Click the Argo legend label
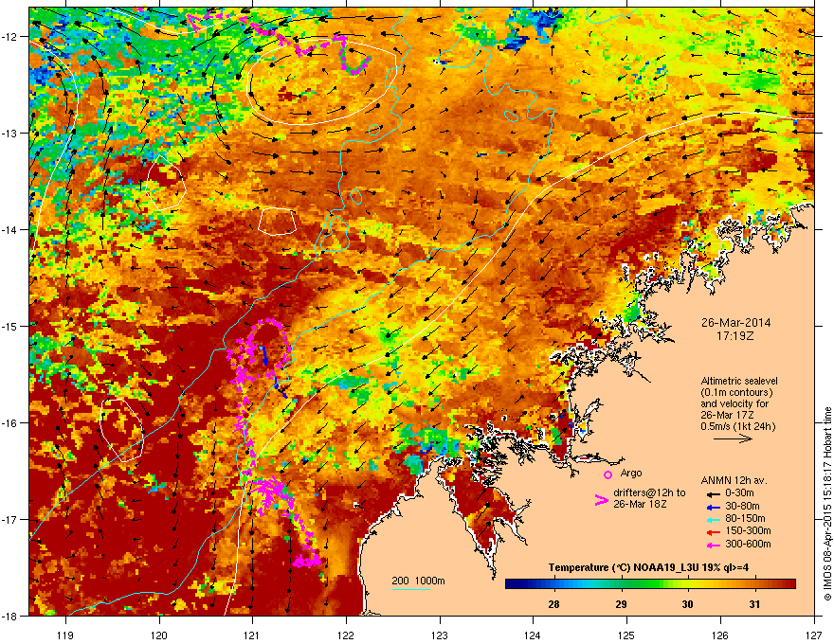 coord(631,473)
